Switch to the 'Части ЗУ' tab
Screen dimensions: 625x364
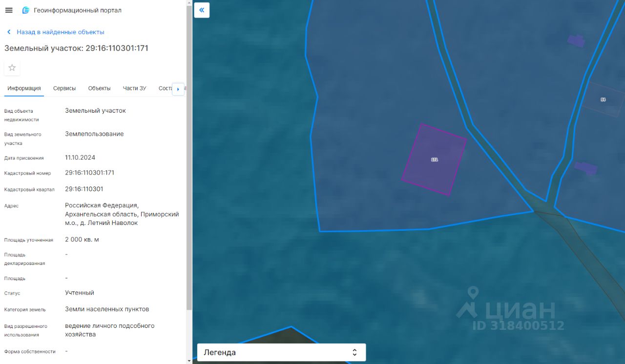[x=134, y=88]
